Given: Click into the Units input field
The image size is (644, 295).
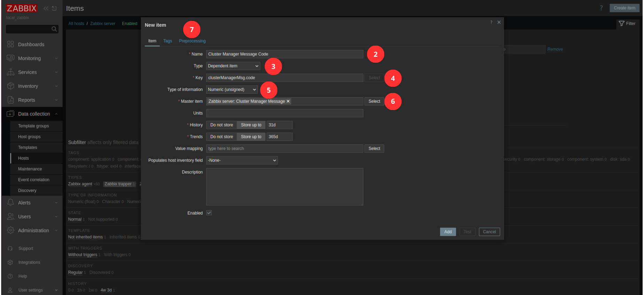Looking at the screenshot, I should 285,113.
